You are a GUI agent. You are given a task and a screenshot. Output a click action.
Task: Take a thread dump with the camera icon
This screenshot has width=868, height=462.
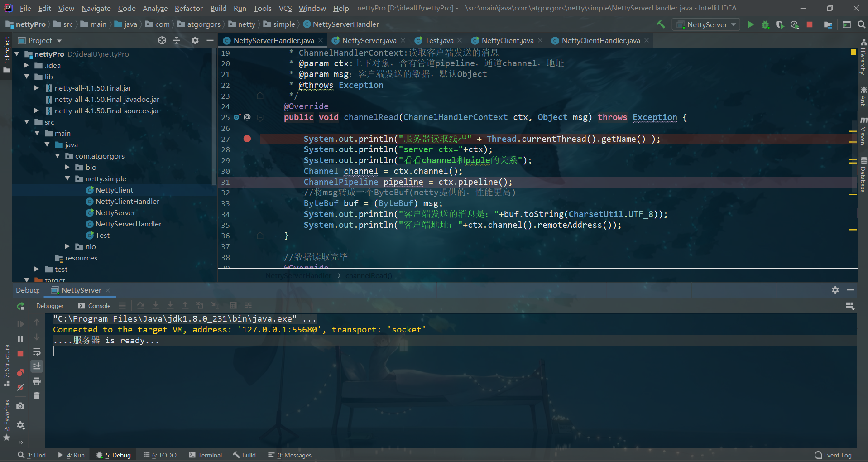[20, 406]
